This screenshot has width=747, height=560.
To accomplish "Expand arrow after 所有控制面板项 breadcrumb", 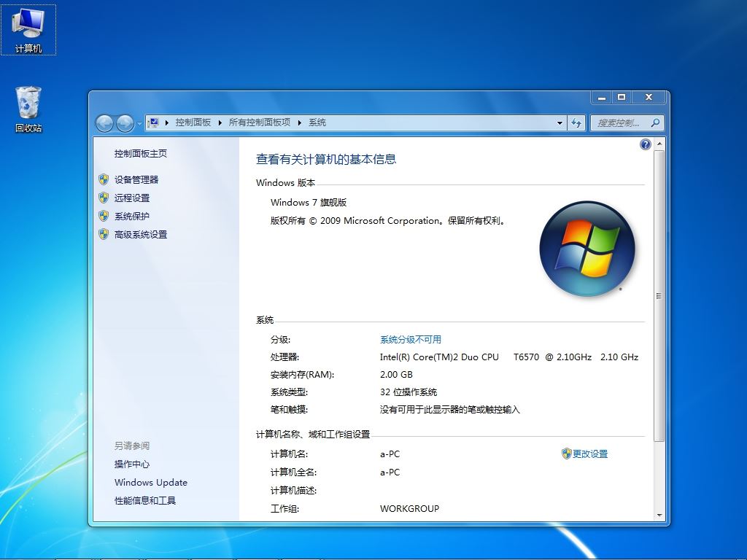I will point(300,122).
